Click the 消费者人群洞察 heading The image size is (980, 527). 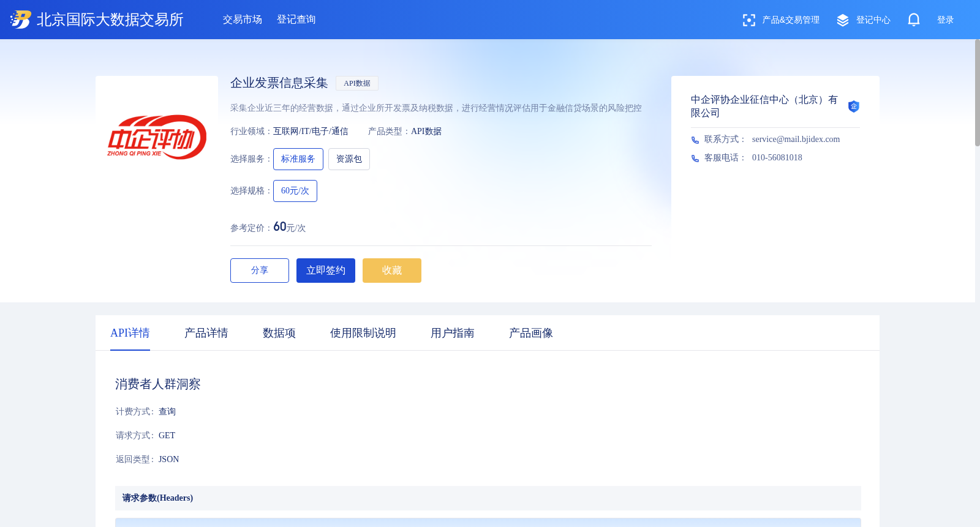[x=158, y=384]
